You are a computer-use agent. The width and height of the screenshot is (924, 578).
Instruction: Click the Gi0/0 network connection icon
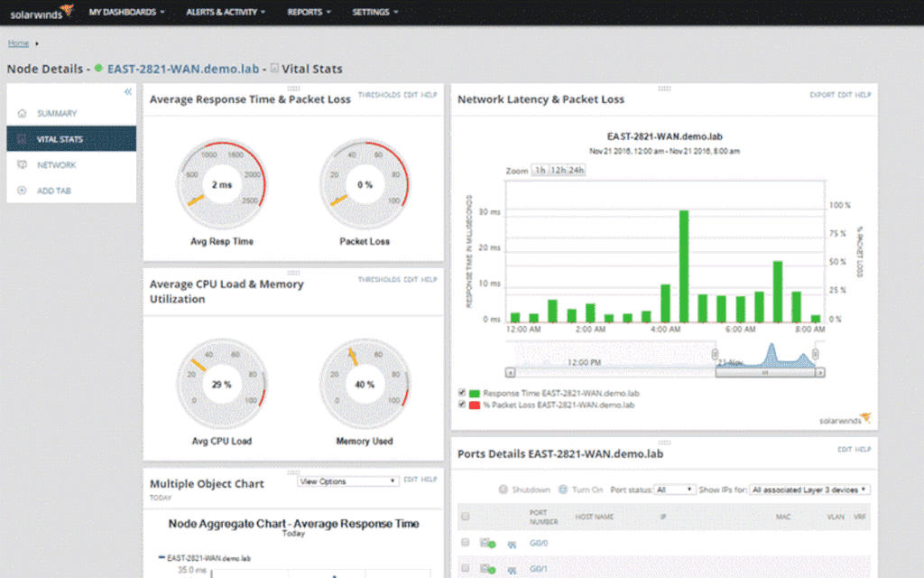coord(512,545)
